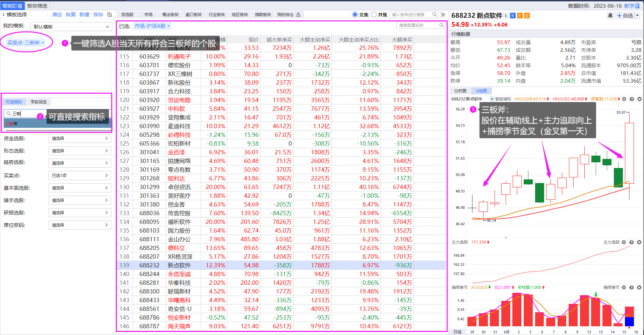Add stock to watchlist with 自选 button

click(x=625, y=16)
